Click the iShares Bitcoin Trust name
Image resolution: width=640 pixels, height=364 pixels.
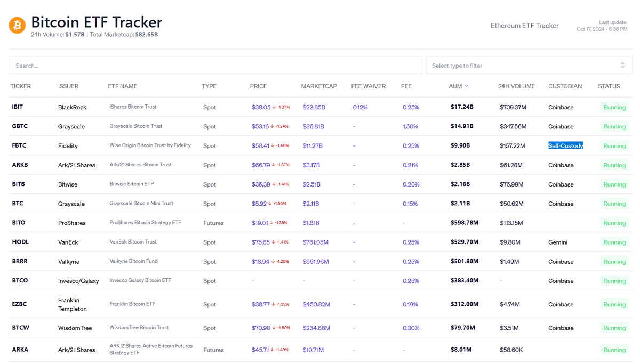point(133,107)
